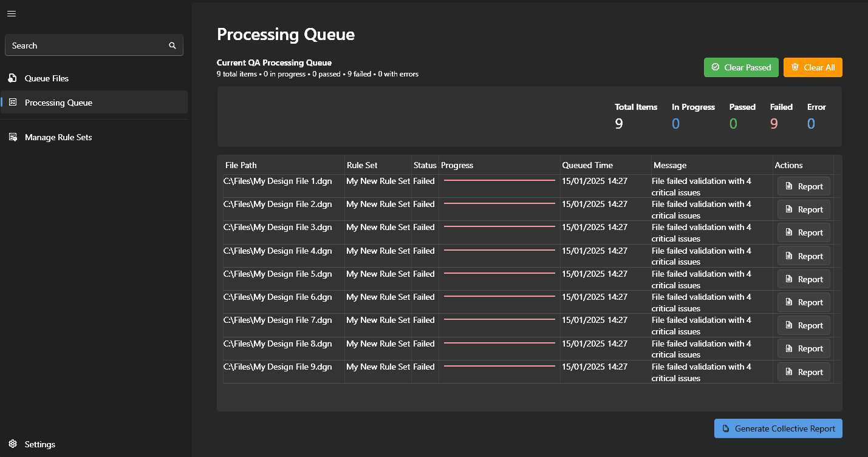This screenshot has width=868, height=457.
Task: Click the Clear Passed button
Action: click(741, 67)
